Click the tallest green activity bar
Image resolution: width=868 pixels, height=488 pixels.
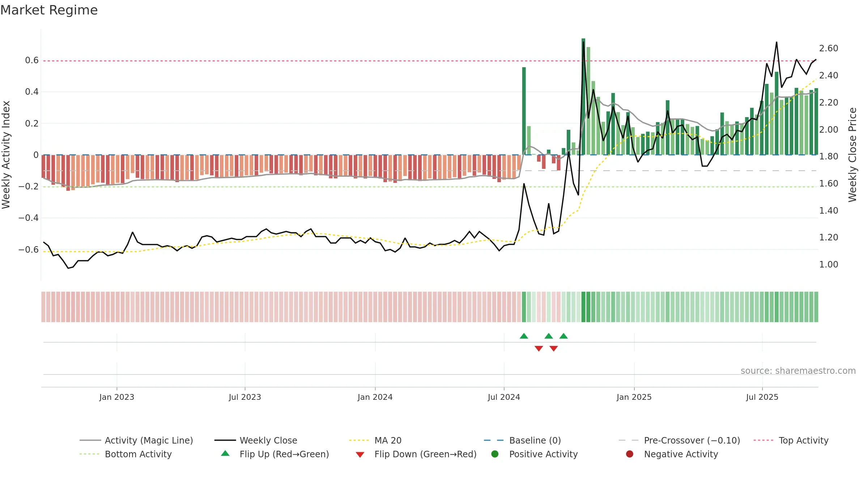pyautogui.click(x=583, y=97)
